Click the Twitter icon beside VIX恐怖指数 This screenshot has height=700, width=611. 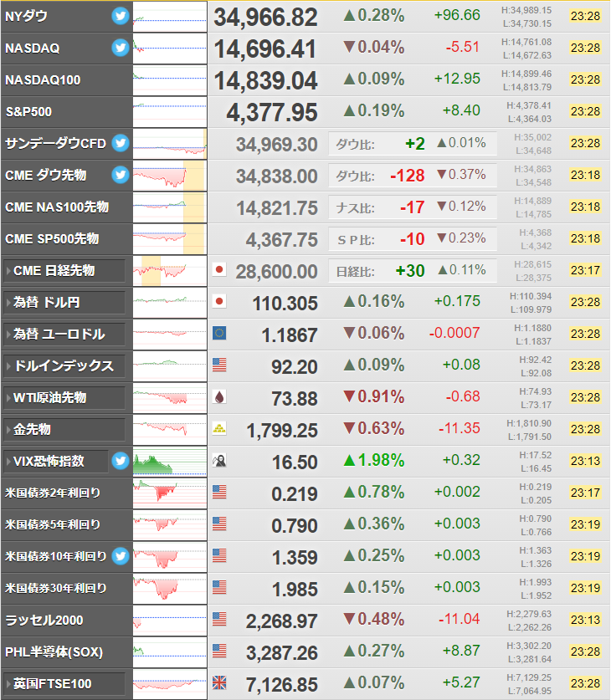point(121,461)
